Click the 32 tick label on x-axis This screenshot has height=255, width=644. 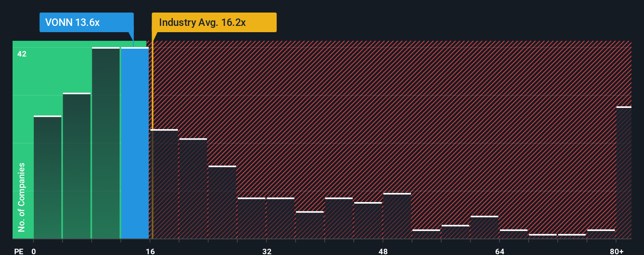point(267,251)
